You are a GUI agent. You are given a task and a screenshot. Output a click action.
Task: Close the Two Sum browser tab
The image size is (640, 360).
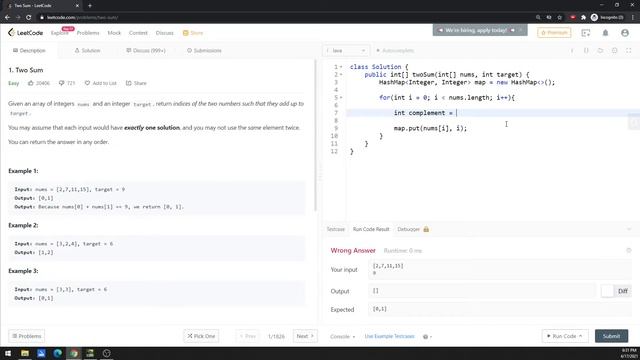point(77,6)
